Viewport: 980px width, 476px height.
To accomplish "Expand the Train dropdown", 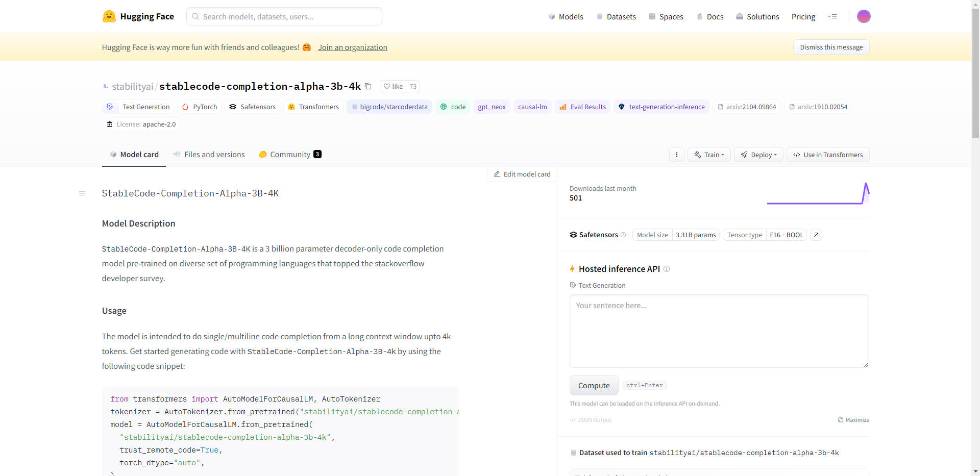I will (x=709, y=155).
